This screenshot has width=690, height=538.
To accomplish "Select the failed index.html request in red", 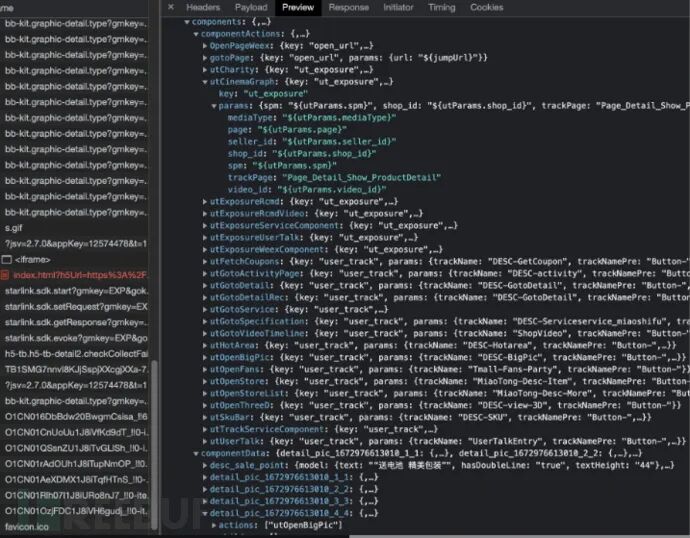I will pos(74,275).
